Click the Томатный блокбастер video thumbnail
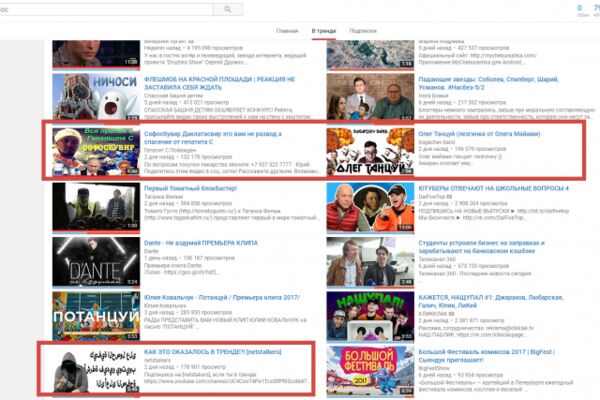 (96, 206)
